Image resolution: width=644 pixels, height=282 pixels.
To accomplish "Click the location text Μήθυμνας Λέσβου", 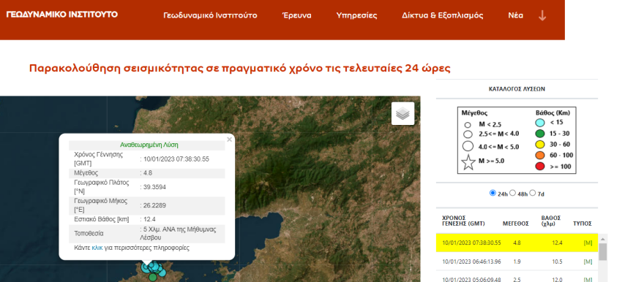I will click(x=177, y=233).
